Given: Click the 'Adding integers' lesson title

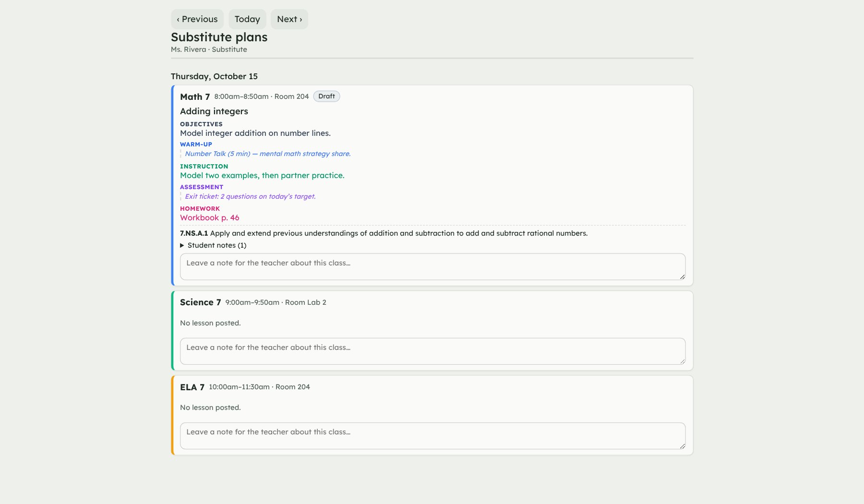Looking at the screenshot, I should [x=214, y=111].
